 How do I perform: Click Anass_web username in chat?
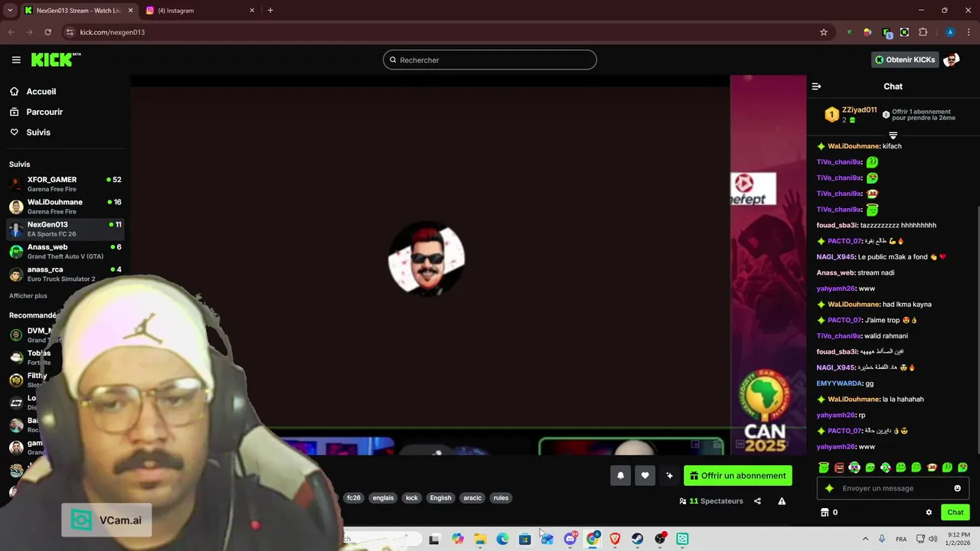coord(835,272)
